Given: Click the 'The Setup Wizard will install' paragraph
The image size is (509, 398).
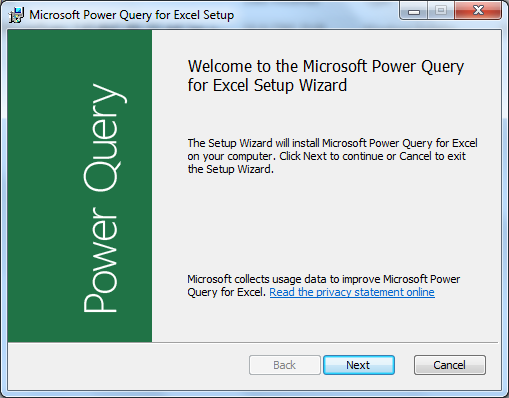Looking at the screenshot, I should coord(332,156).
